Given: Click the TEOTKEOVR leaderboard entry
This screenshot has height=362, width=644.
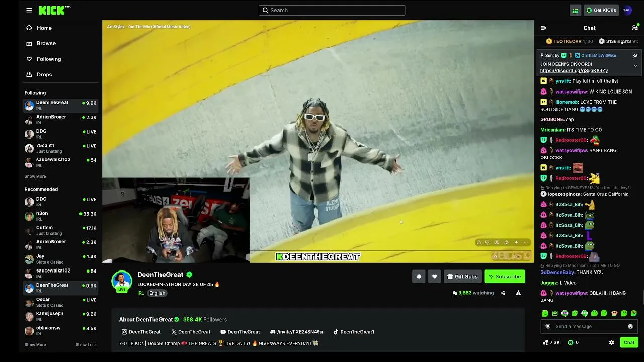Looking at the screenshot, I should tap(570, 42).
